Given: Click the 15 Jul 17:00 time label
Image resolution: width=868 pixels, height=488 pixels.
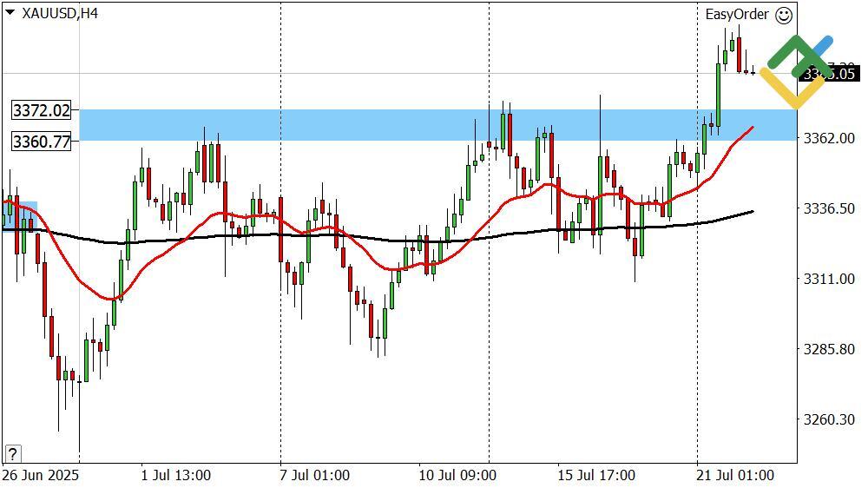Looking at the screenshot, I should (x=596, y=475).
